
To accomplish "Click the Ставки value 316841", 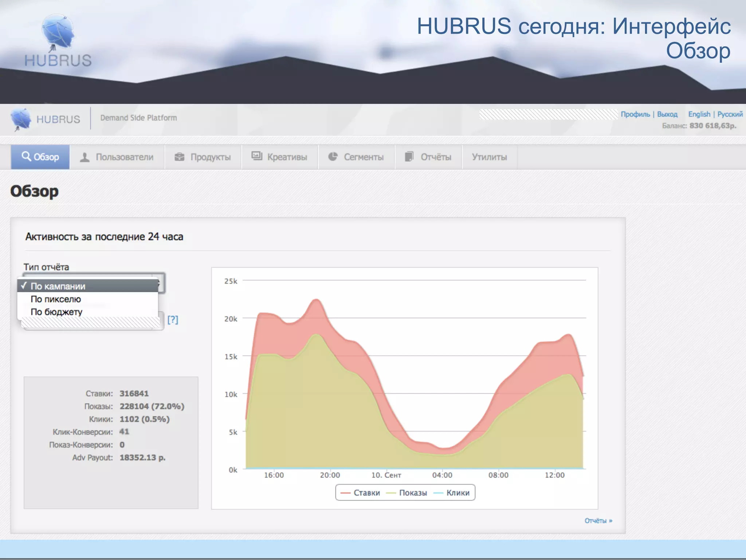I will click(x=134, y=393).
